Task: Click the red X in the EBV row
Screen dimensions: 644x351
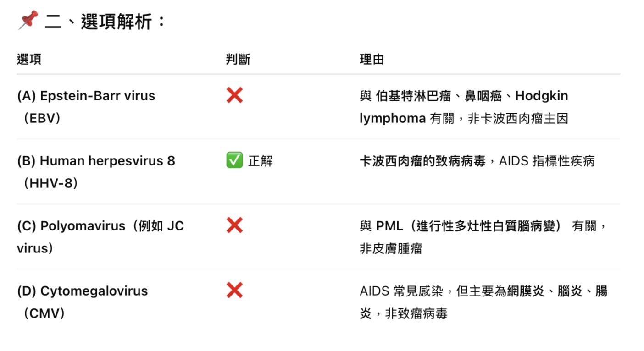Action: [x=234, y=95]
